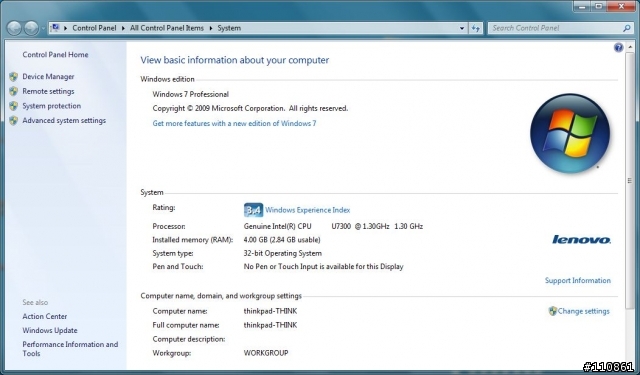Click the WORKGROUP value
640x375 pixels.
pos(266,353)
